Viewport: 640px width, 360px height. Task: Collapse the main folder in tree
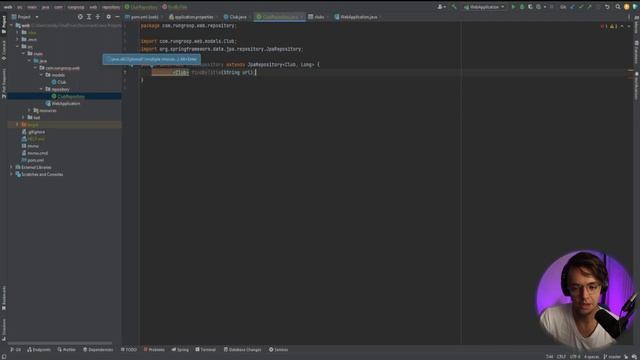click(23, 53)
